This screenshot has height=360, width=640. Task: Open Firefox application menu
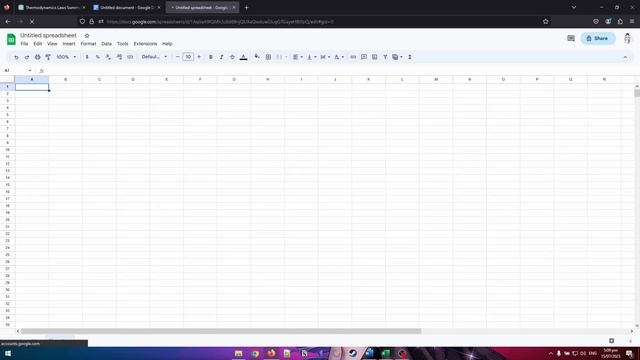point(632,21)
